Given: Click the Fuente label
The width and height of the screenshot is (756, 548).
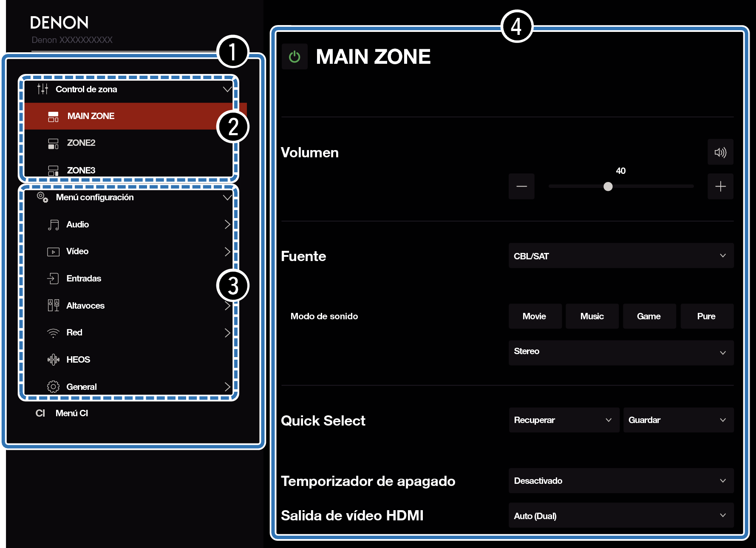Looking at the screenshot, I should tap(303, 256).
